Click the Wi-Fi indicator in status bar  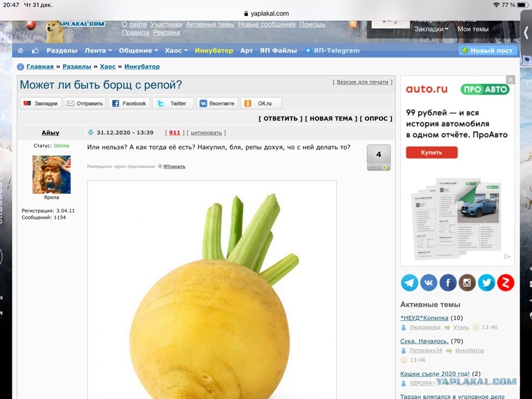tap(497, 5)
